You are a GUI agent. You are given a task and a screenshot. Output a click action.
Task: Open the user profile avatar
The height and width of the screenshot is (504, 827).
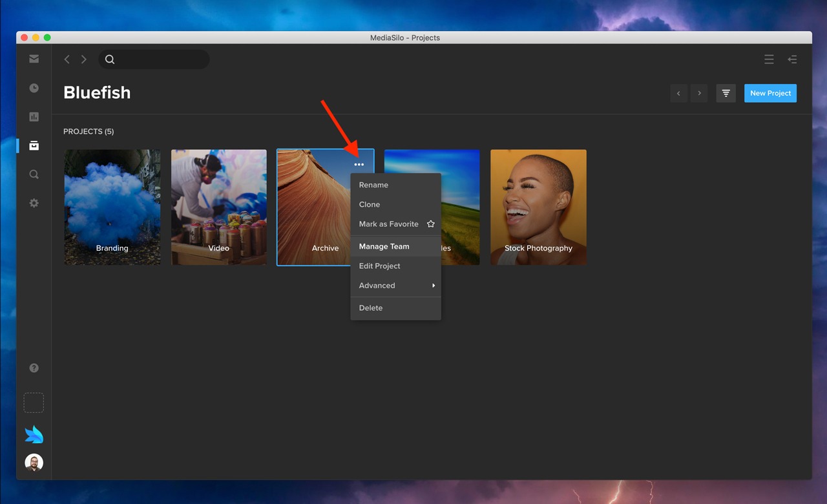[x=34, y=463]
